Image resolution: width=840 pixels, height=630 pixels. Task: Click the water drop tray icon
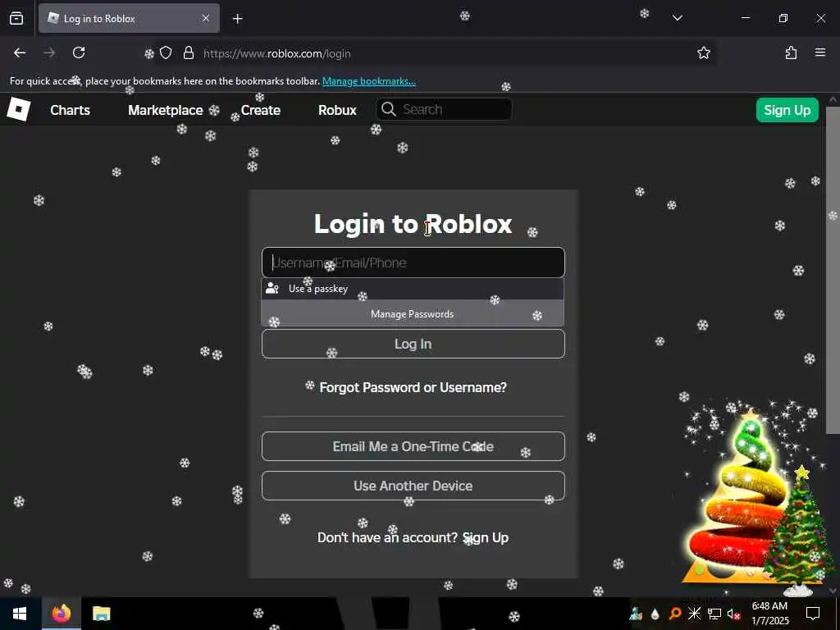click(655, 614)
